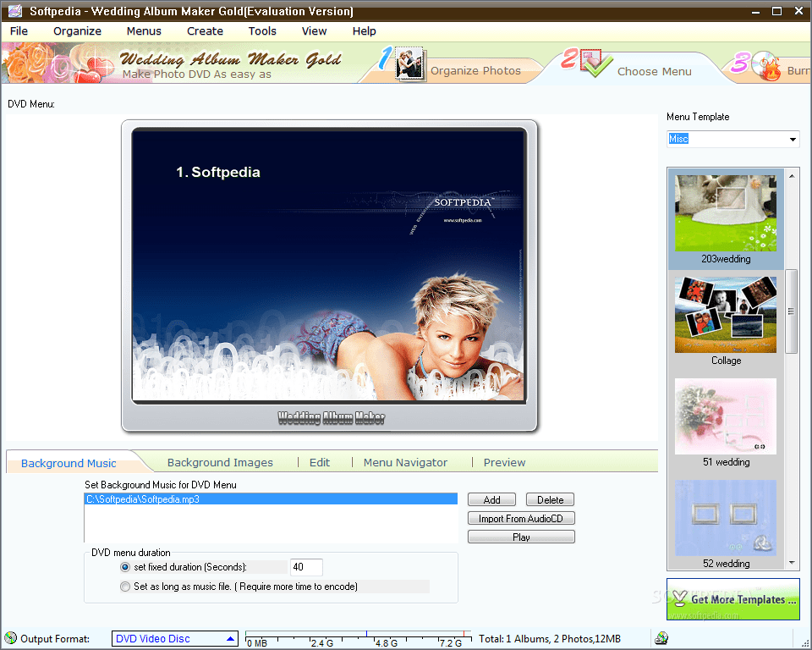Open the Menu Template dropdown
This screenshot has height=650, width=812.
tap(793, 139)
